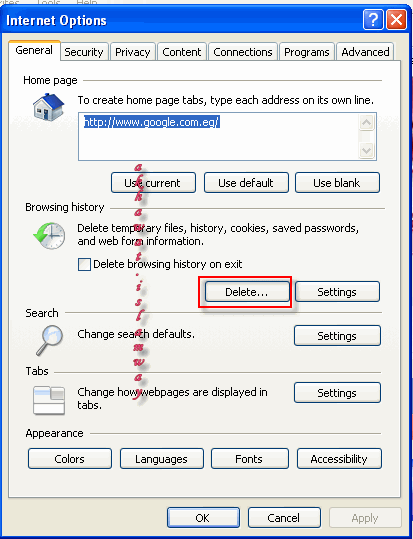
Task: Click the home page box up arrow
Action: pyautogui.click(x=366, y=122)
